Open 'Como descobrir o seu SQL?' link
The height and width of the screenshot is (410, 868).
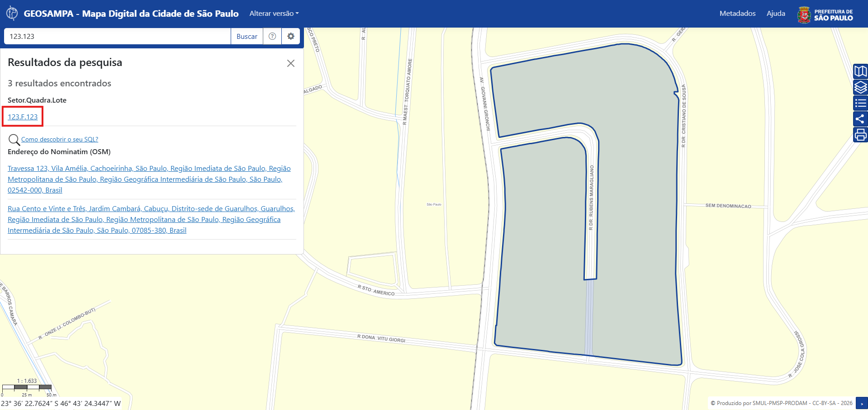[60, 139]
